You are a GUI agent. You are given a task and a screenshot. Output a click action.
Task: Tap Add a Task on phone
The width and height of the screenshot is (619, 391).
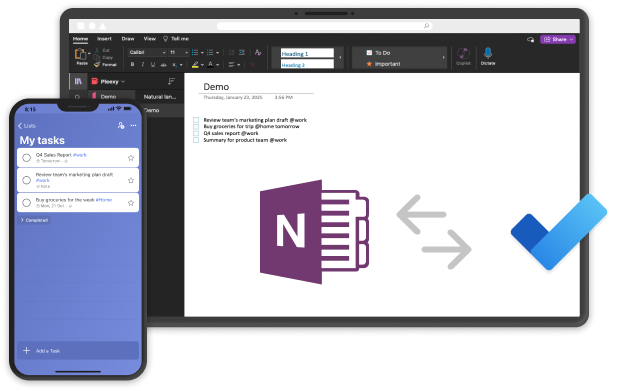pyautogui.click(x=78, y=351)
